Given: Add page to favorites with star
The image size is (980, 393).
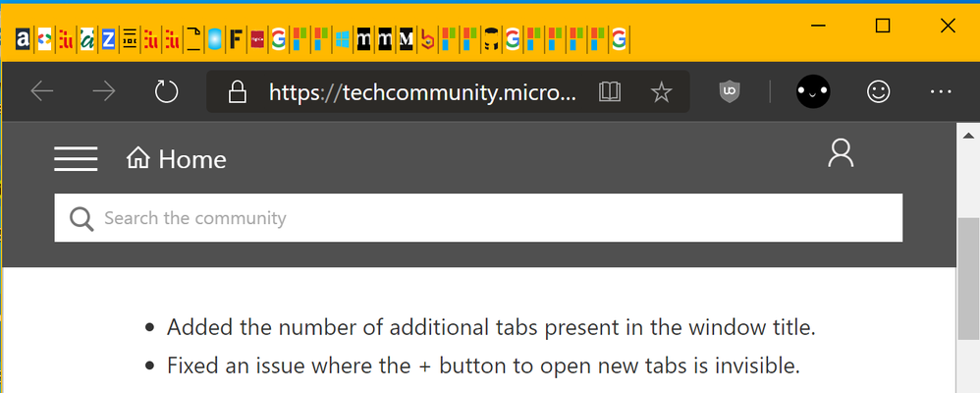Looking at the screenshot, I should pyautogui.click(x=661, y=92).
